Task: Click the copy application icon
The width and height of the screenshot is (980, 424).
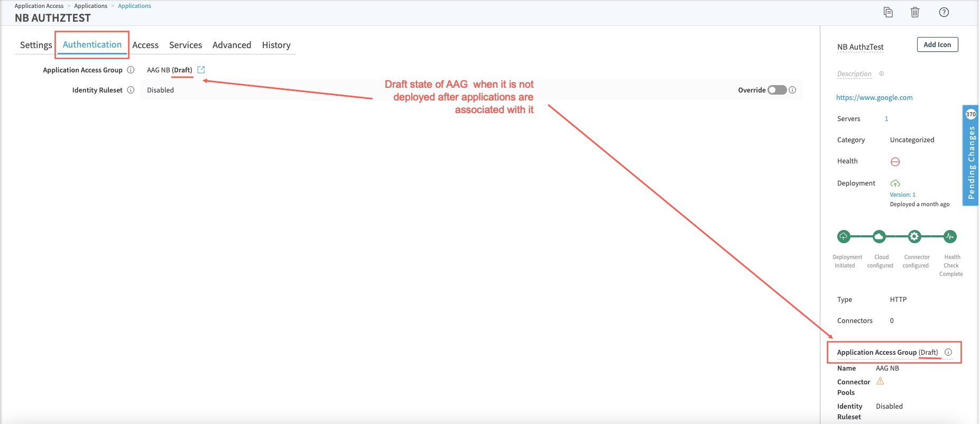Action: tap(888, 12)
